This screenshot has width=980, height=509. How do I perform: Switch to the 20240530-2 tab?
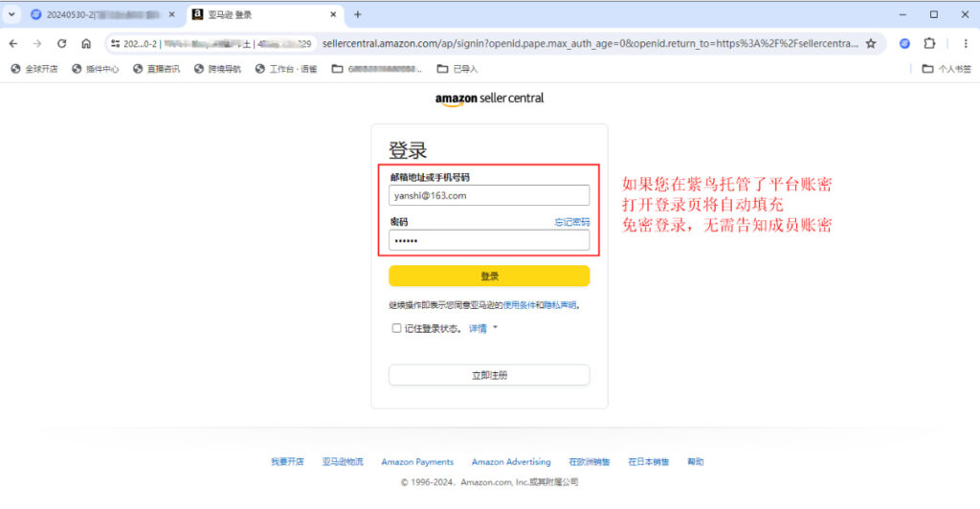[103, 14]
